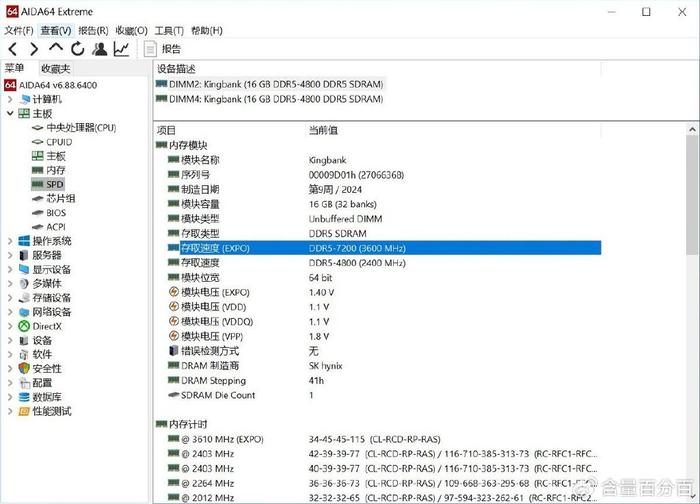Select DIMM4: Kingbank device entry
The image size is (700, 504).
point(270,99)
